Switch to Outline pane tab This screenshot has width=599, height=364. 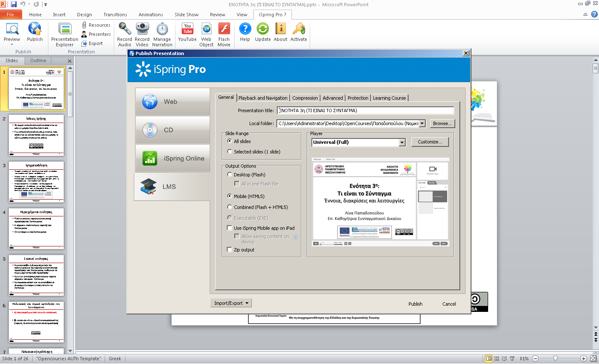38,60
